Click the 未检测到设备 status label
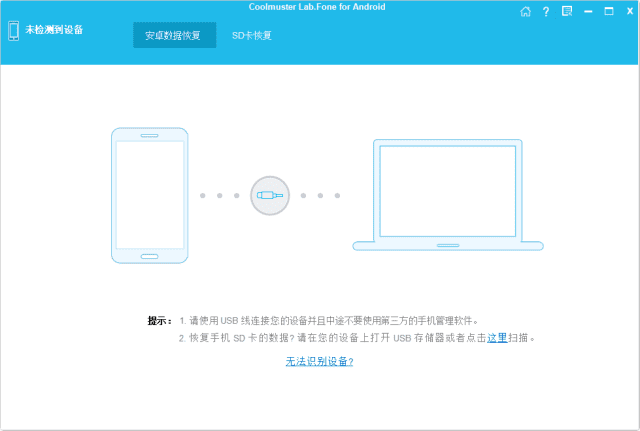The image size is (640, 431). [55, 30]
